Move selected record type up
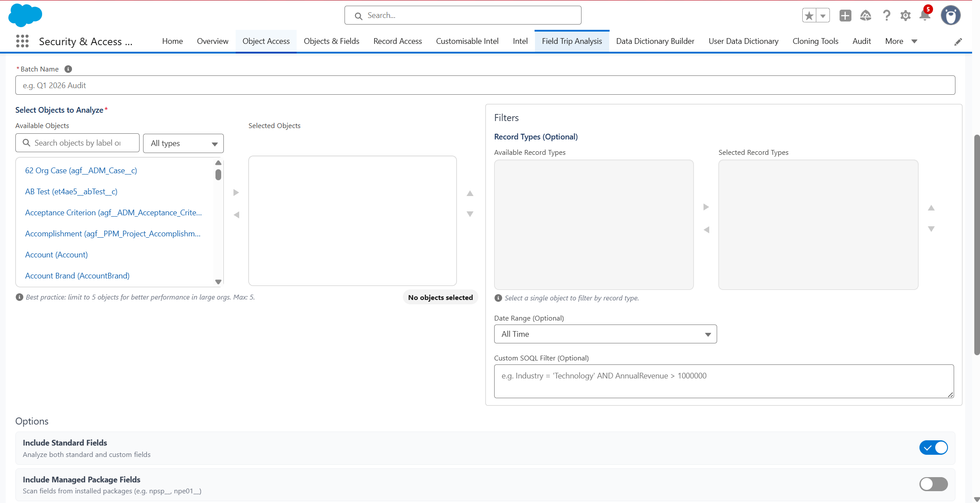 (x=931, y=208)
